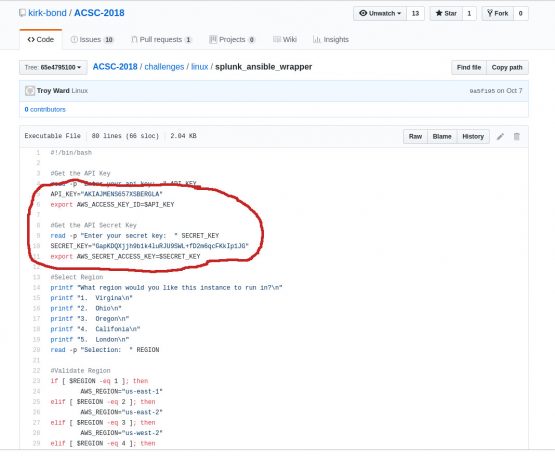Go to challenges folder in breadcrumb
Viewport: 555px width, 461px height.
pos(164,67)
